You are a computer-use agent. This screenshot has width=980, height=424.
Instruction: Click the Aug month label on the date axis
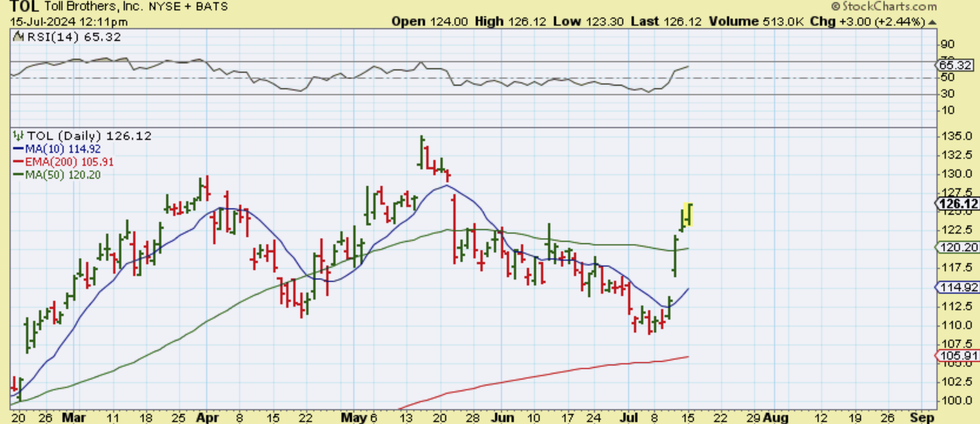pos(775,418)
